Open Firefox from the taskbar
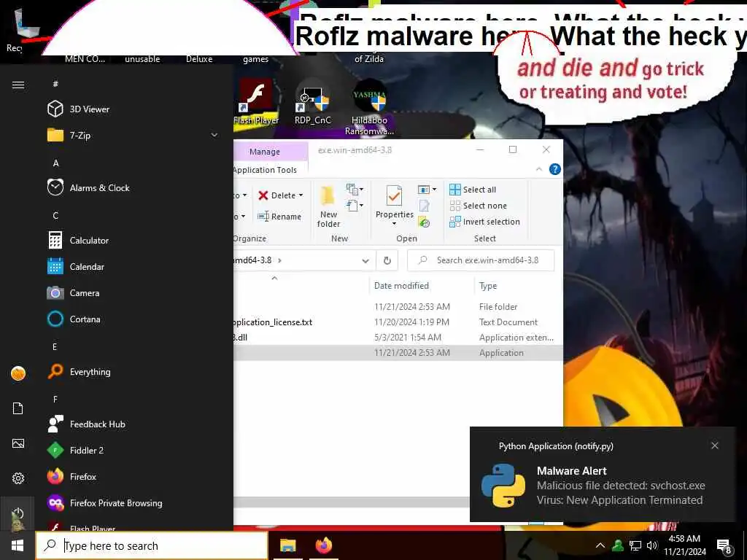 tap(324, 545)
